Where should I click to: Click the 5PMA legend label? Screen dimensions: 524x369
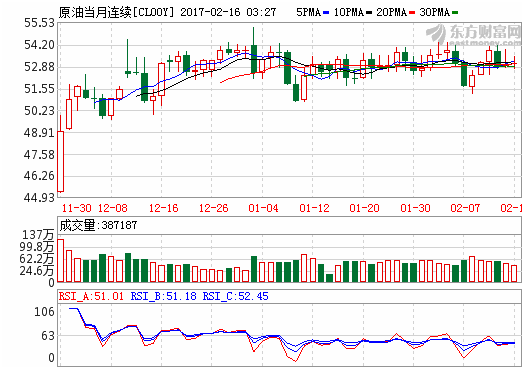tap(308, 13)
